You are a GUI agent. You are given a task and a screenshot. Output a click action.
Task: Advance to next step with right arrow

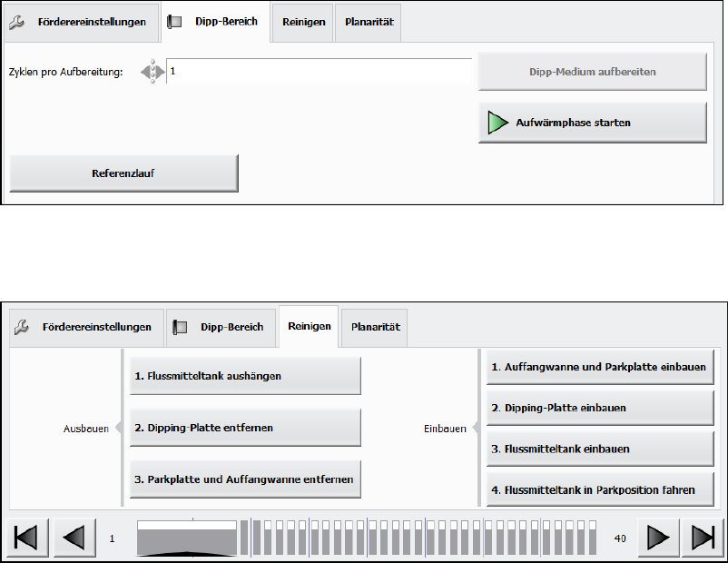point(658,538)
